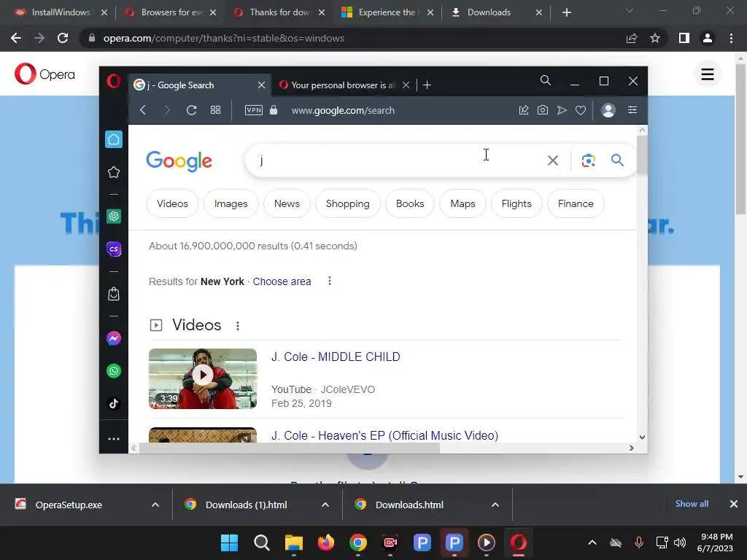The height and width of the screenshot is (560, 747).
Task: Open the Shopping corner bag icon in the sidebar
Action: (113, 294)
